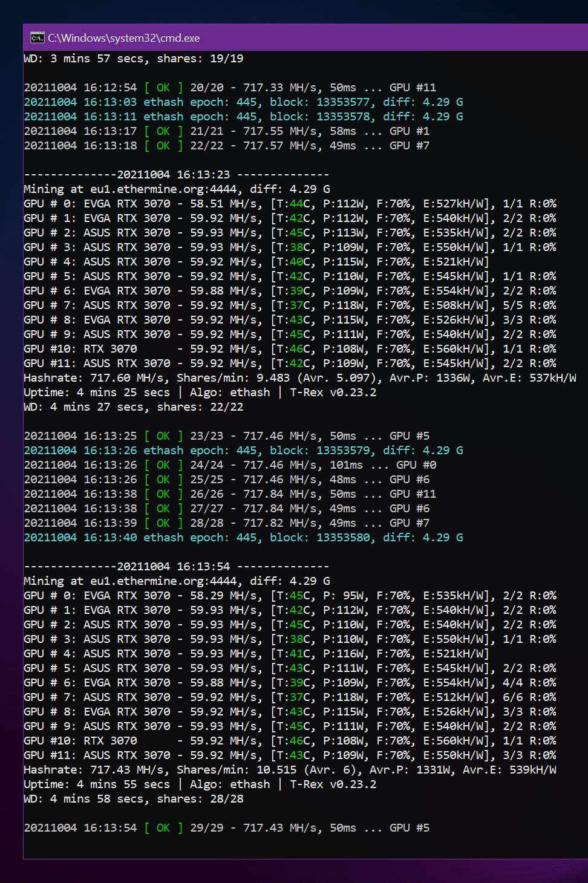Click the GPU #10 RTX 3070 row in the 16:13:54 report
Viewport: 588px width, 883px height.
tap(290, 741)
